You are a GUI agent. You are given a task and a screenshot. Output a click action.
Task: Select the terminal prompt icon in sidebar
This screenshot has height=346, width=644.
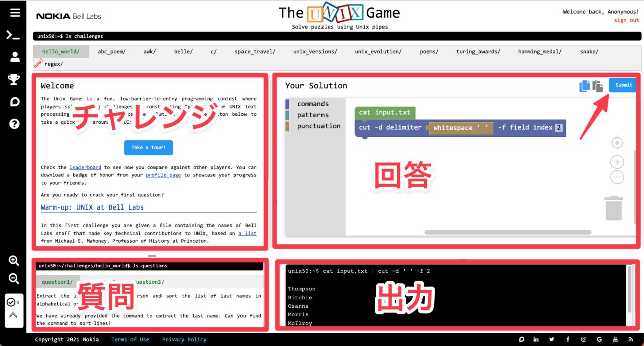pos(14,35)
